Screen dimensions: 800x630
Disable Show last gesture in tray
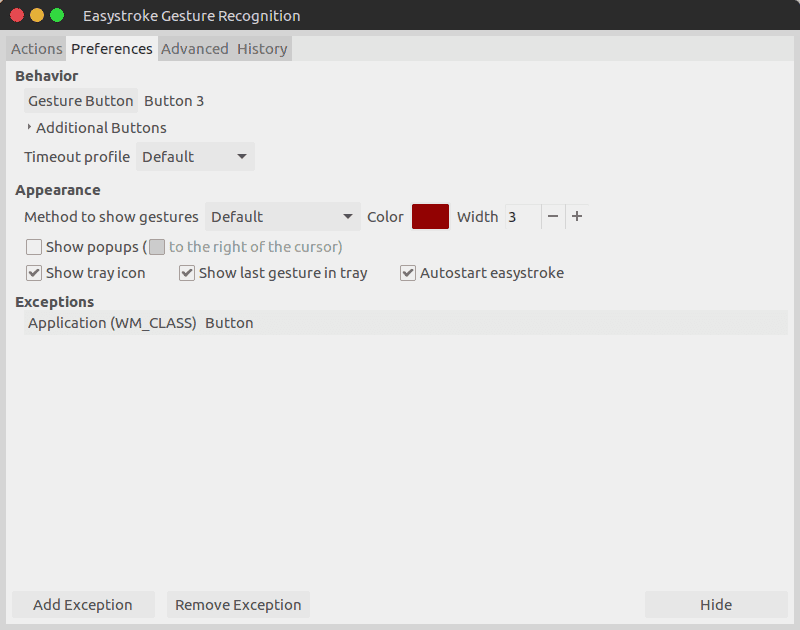(187, 273)
